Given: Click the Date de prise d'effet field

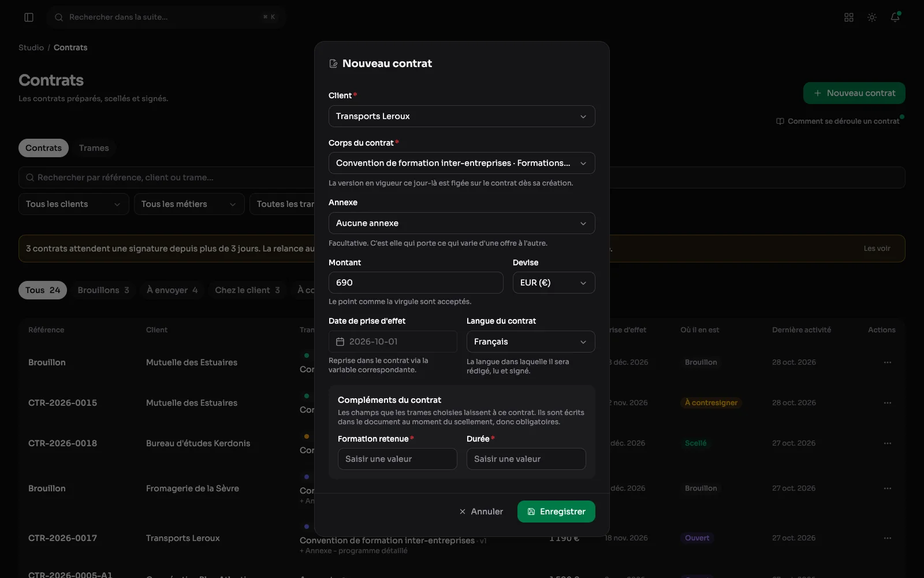Looking at the screenshot, I should coord(393,342).
